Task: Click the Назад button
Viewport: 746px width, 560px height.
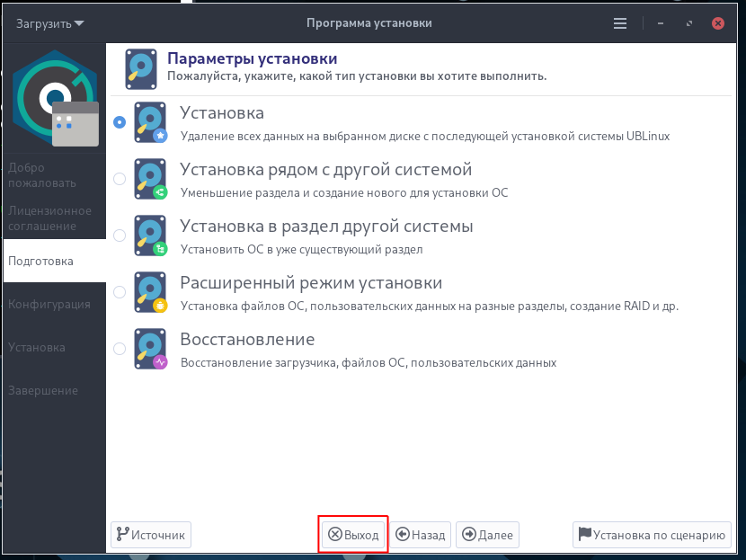Action: [x=421, y=535]
